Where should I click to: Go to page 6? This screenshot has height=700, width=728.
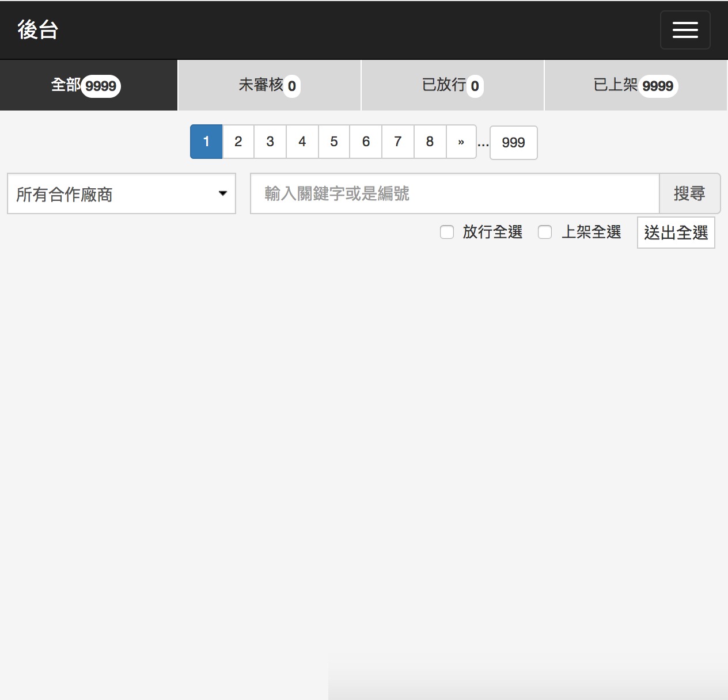366,142
